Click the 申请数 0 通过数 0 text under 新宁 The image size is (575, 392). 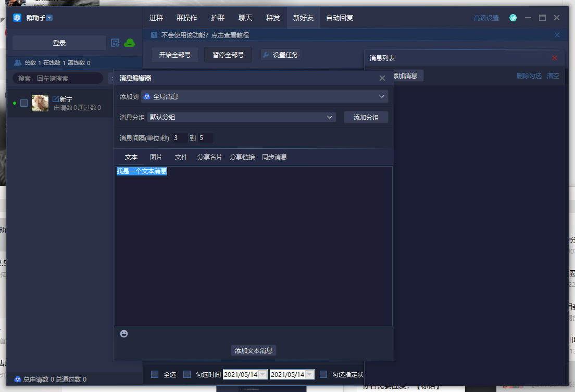[78, 107]
